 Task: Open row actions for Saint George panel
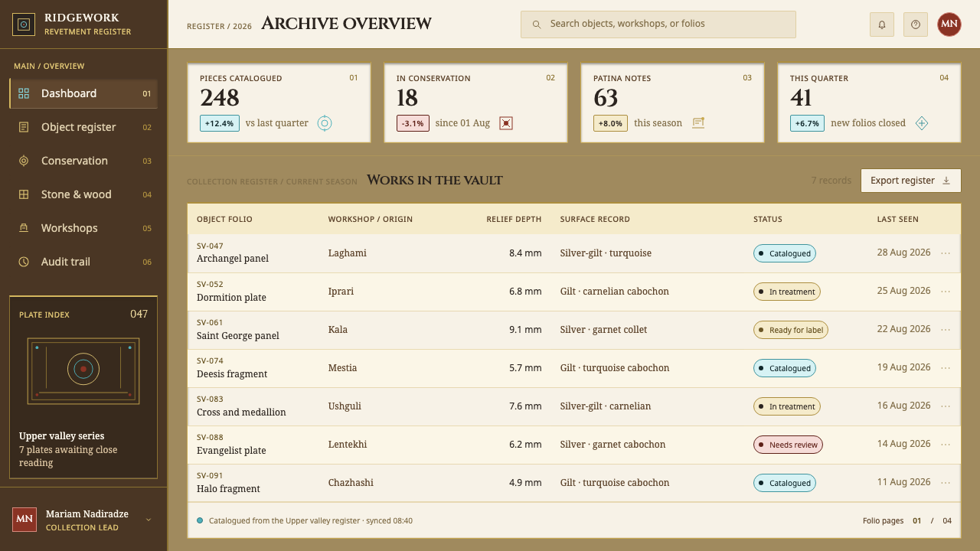(946, 330)
